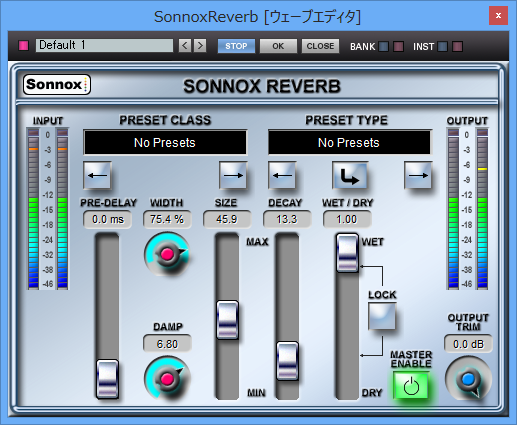Click the Size value 45.9
The image size is (517, 425).
click(227, 219)
